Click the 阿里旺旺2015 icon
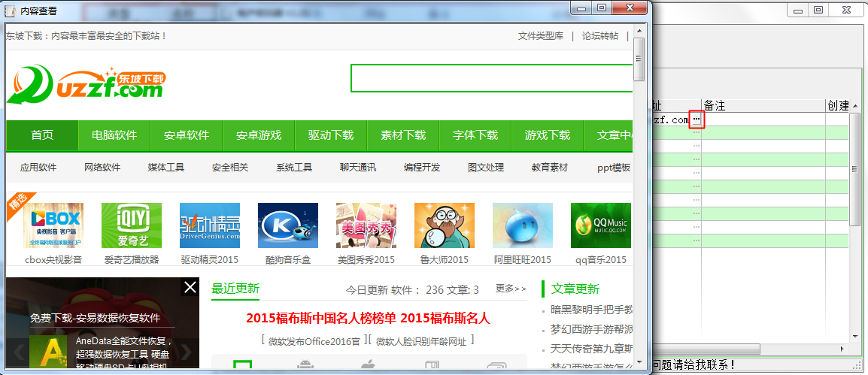 523,225
